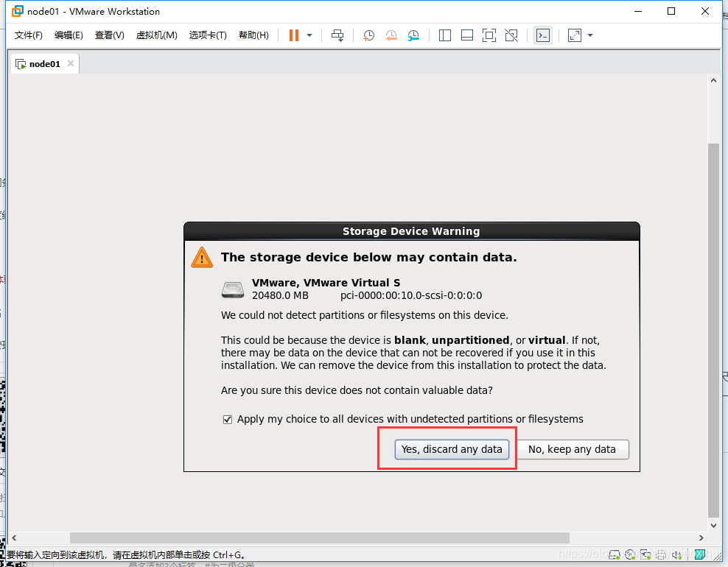This screenshot has width=728, height=567.
Task: Click the VMware Workstation title bar logo
Action: tap(18, 11)
